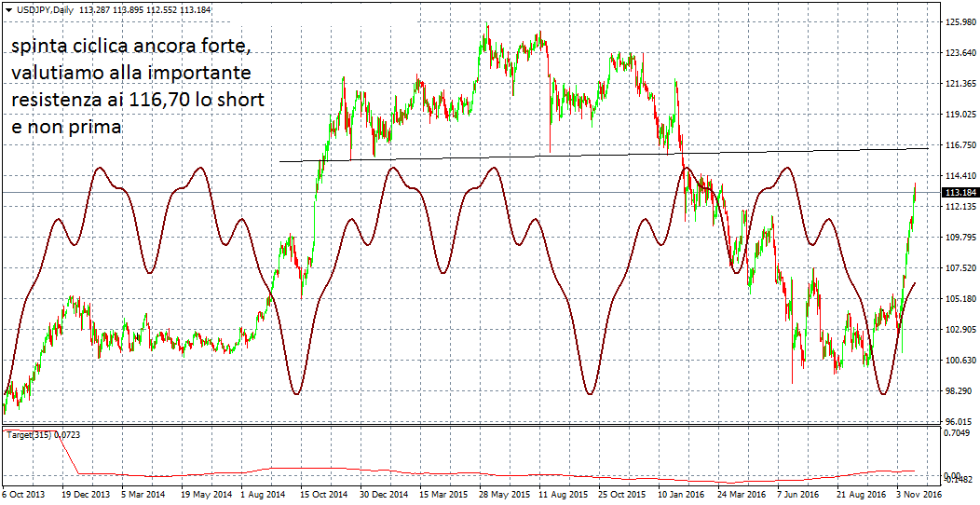Click the 96.015 price axis label
This screenshot has width=980, height=505.
[960, 421]
